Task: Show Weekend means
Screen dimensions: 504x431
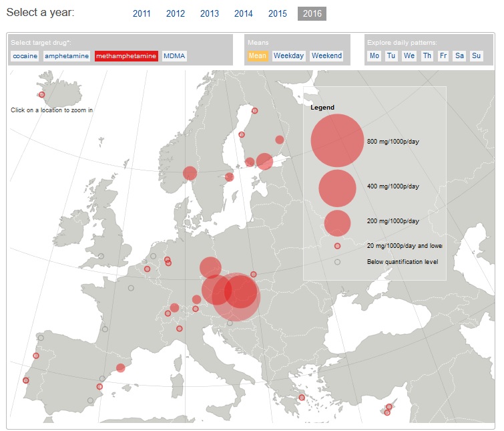Action: pyautogui.click(x=326, y=56)
